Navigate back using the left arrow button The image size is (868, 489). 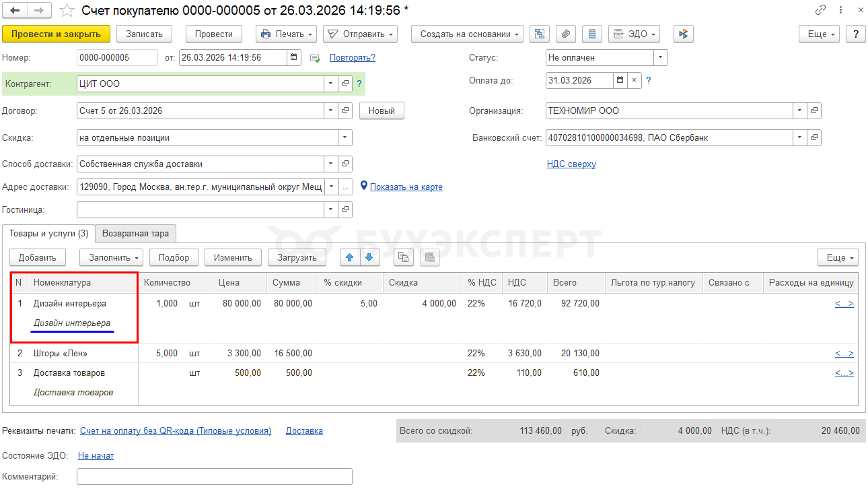15,10
